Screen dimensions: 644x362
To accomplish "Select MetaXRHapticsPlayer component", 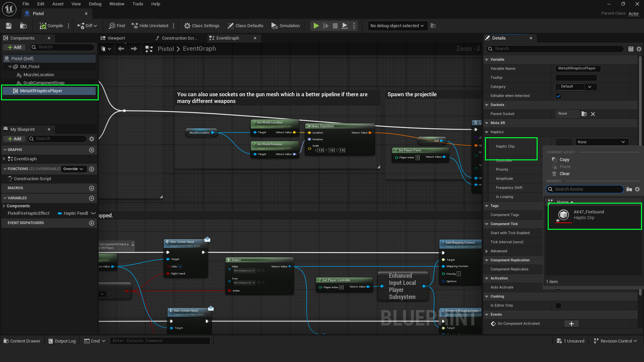I will point(49,91).
